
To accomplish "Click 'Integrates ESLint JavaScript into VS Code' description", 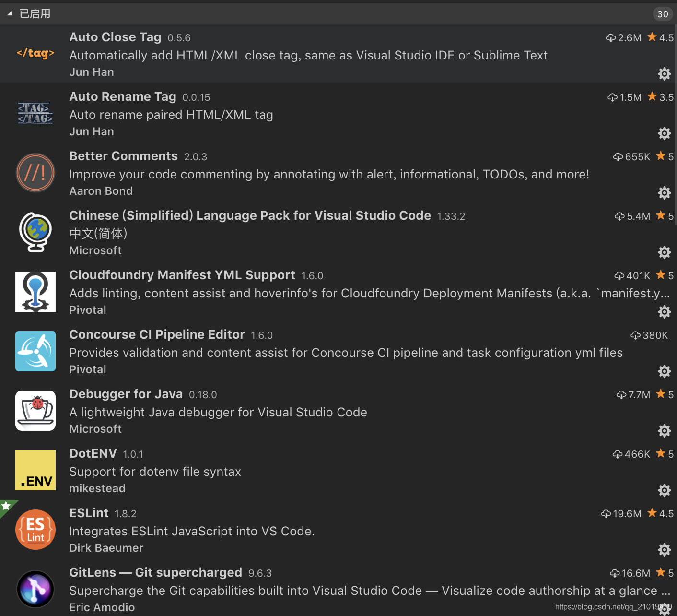I will (x=192, y=531).
